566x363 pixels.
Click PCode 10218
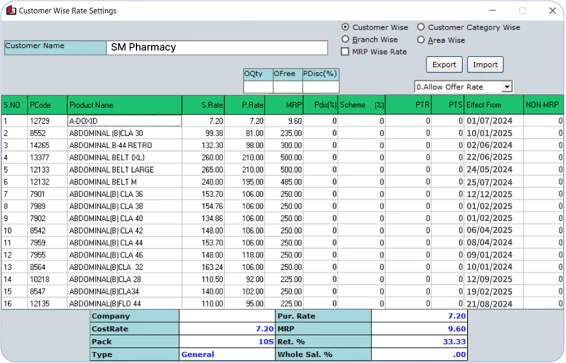47,279
